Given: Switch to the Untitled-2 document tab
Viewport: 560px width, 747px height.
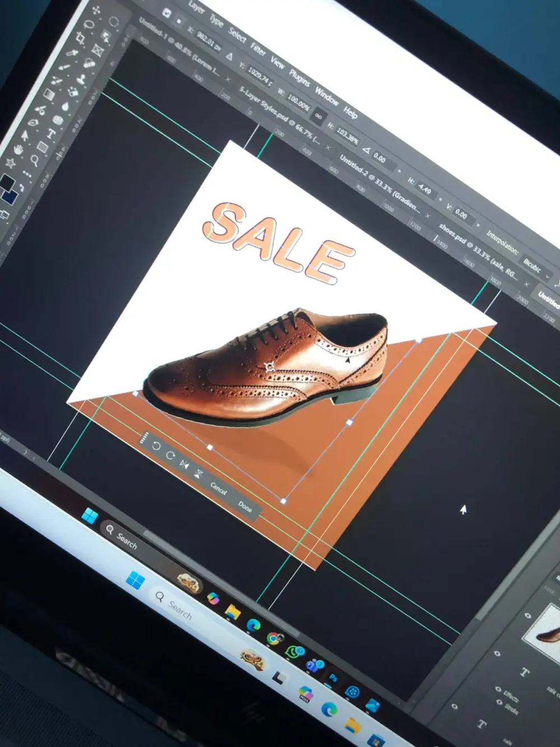Looking at the screenshot, I should (380, 185).
